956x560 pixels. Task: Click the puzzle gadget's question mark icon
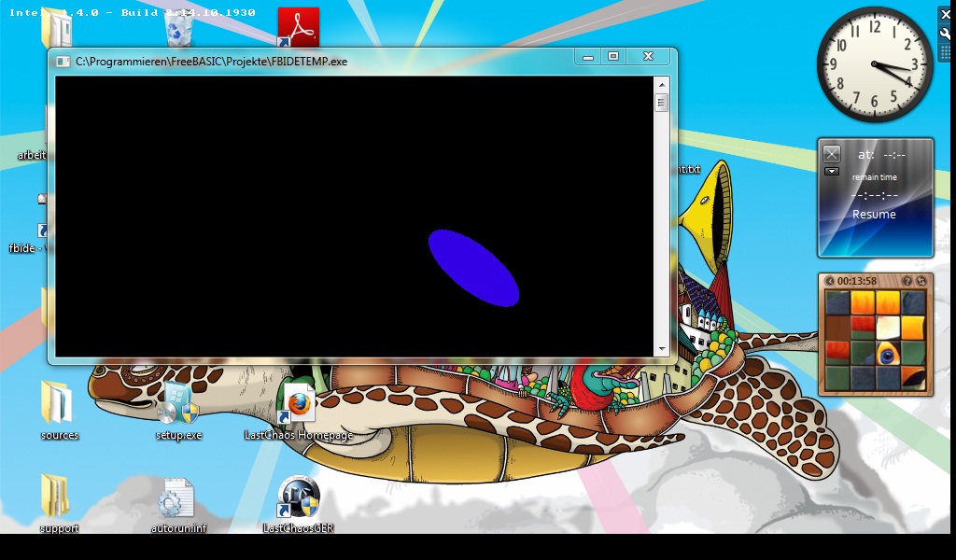click(x=907, y=281)
